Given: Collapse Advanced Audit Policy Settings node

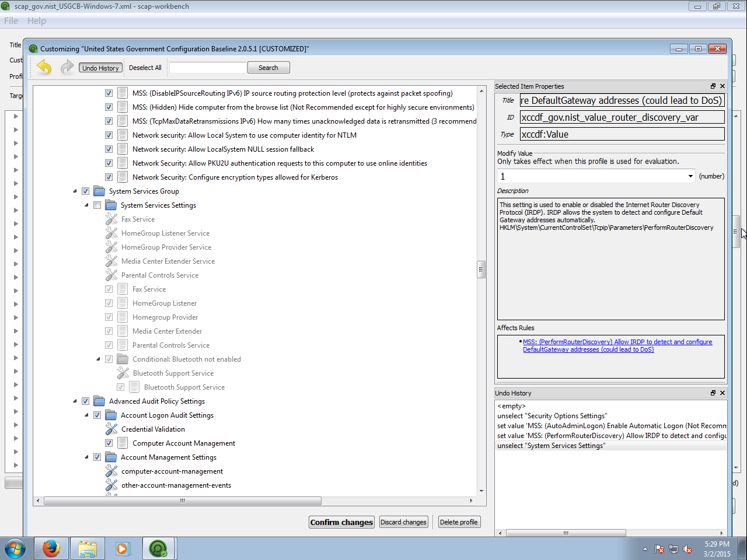Looking at the screenshot, I should tap(75, 401).
